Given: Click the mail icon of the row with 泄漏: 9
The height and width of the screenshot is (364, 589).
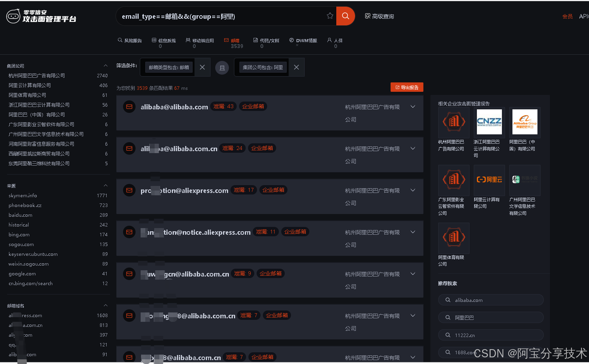Looking at the screenshot, I should pos(129,274).
